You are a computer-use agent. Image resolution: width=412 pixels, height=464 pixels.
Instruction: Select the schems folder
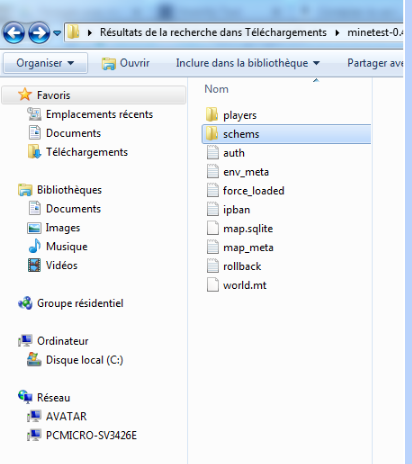[x=286, y=134]
